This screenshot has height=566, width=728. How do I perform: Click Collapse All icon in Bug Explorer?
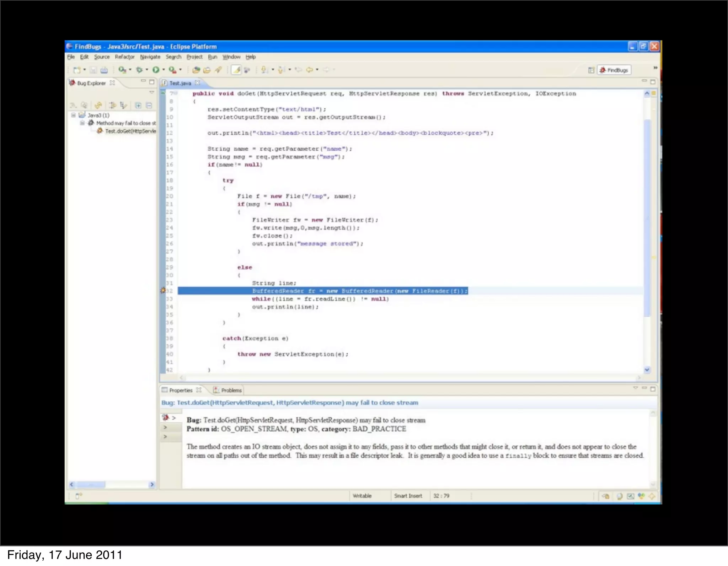coord(149,105)
